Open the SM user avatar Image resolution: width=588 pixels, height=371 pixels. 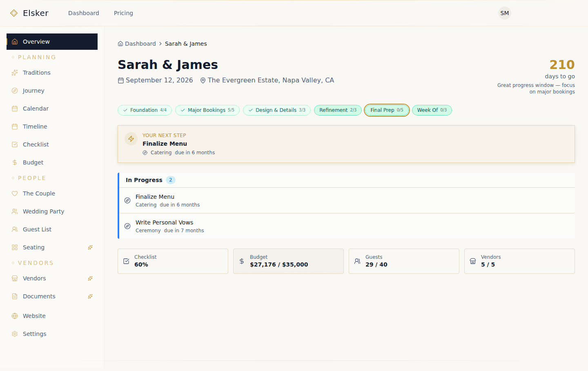504,13
